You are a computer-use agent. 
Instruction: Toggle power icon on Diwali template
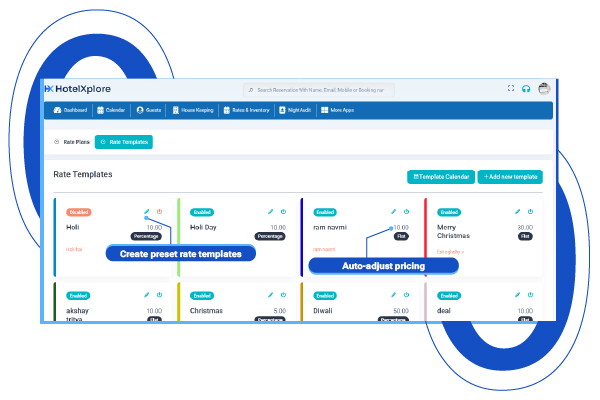tap(406, 295)
